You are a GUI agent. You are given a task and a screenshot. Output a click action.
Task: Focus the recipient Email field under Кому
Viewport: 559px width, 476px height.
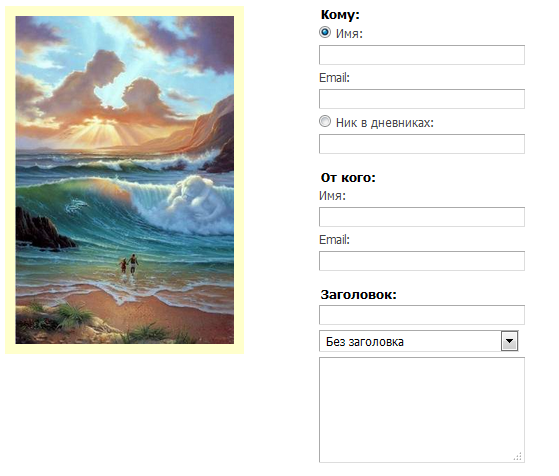[422, 99]
